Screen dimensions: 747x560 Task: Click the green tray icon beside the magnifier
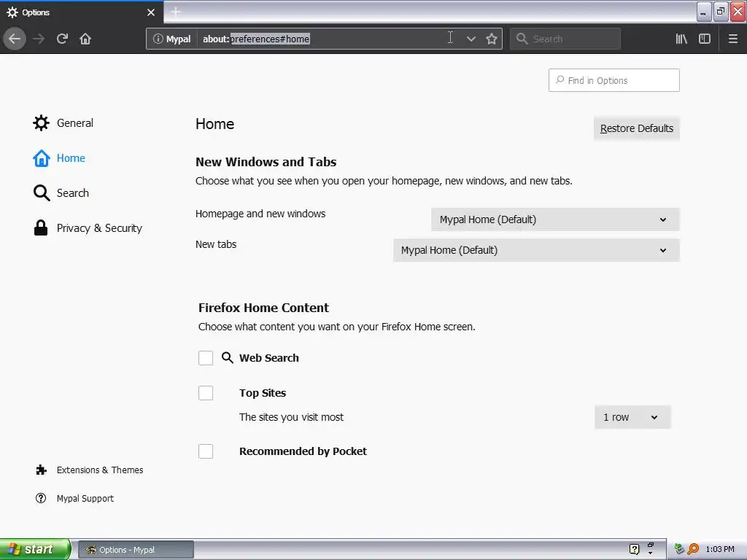coord(679,549)
